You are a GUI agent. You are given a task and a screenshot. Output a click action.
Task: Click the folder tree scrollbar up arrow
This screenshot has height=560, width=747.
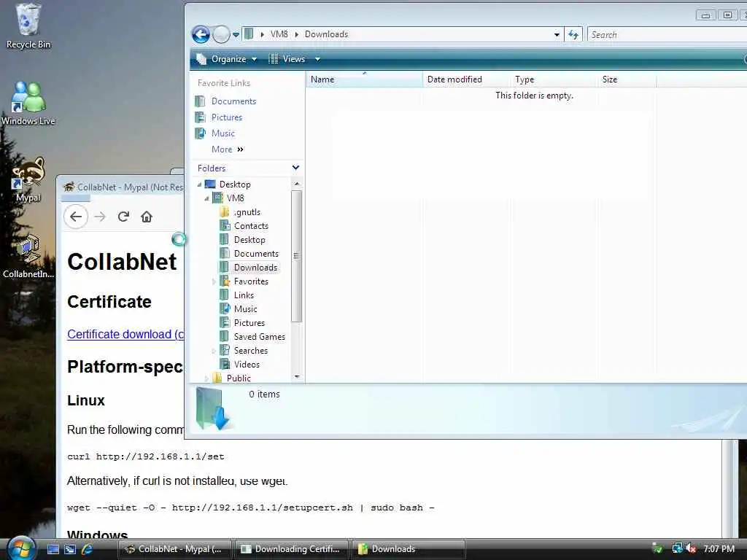pyautogui.click(x=297, y=184)
